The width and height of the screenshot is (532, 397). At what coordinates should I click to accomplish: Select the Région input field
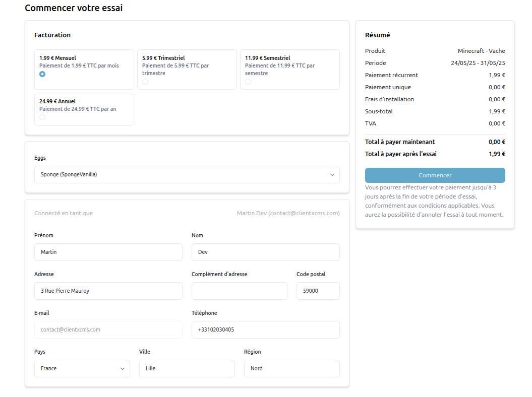pyautogui.click(x=291, y=368)
